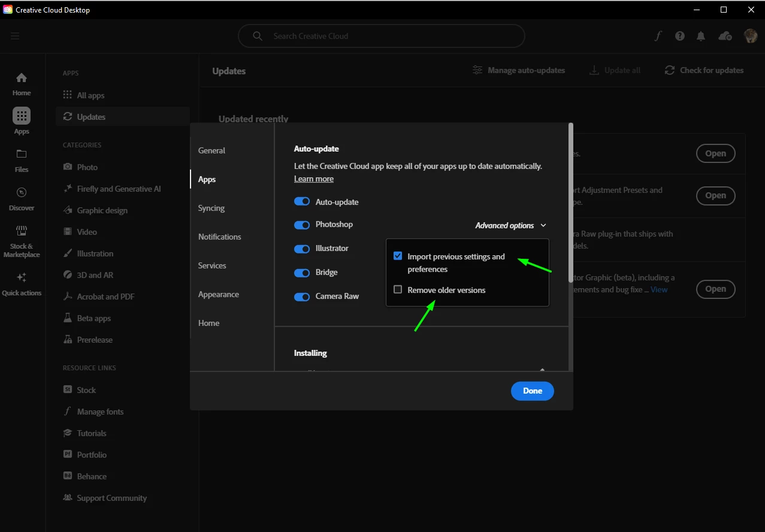Click Search Creative Cloud field
Image resolution: width=765 pixels, height=532 pixels.
(x=382, y=36)
